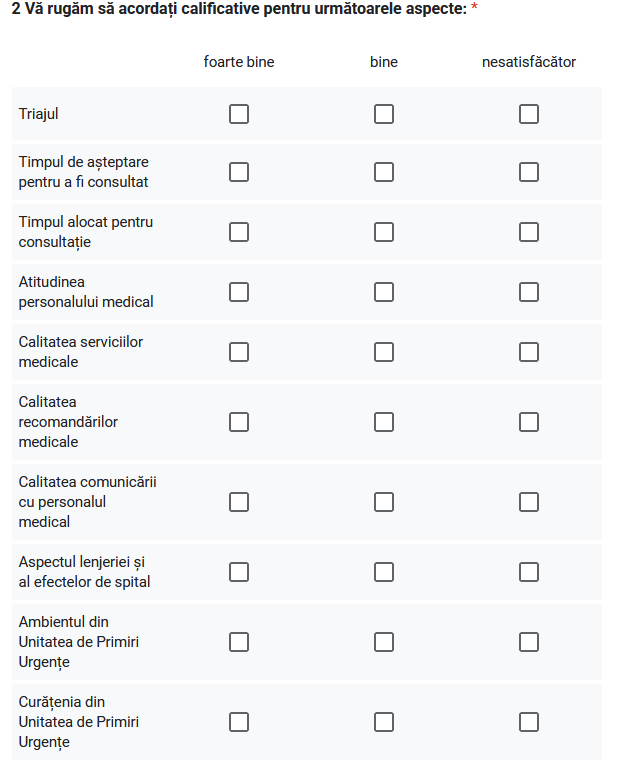The image size is (626, 780).
Task: Tick 'foarte bine' for Calitatea serviciilor medicale
Action: pos(239,352)
